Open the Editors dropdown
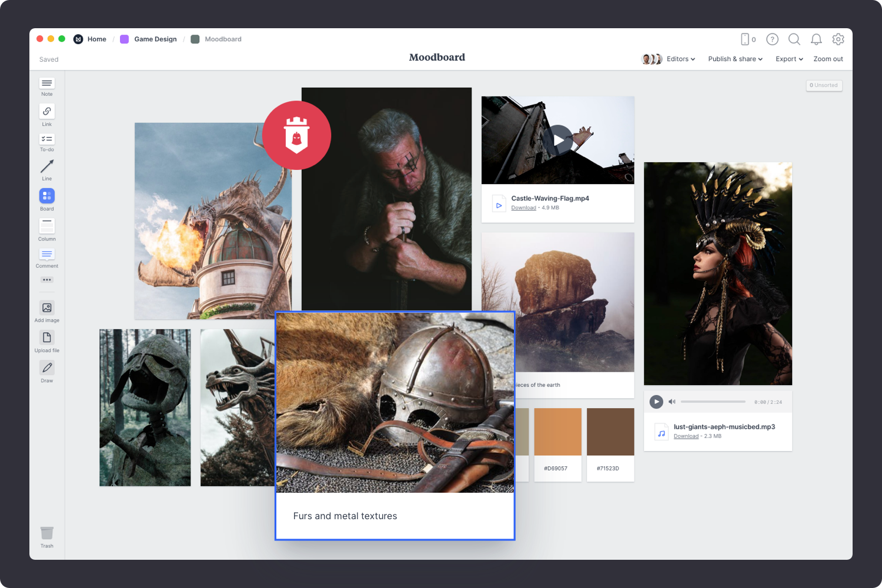The width and height of the screenshot is (882, 588). 680,59
